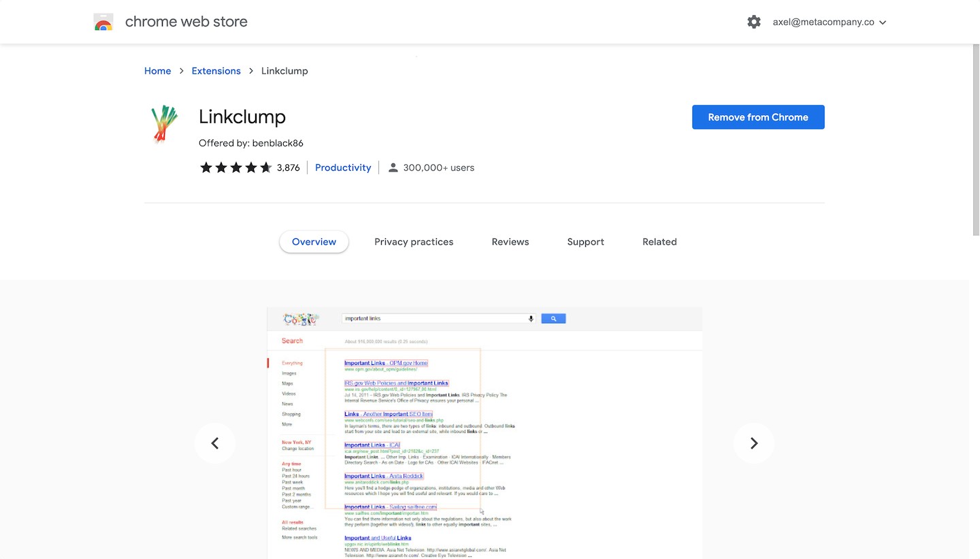Expand the axel@metacompany.co account dropdown
The width and height of the screenshot is (980, 559).
830,22
